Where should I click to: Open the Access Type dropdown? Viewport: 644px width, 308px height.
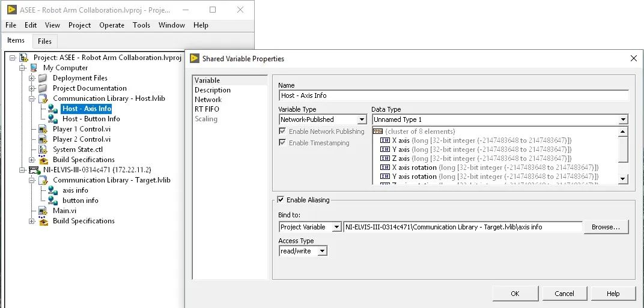tap(323, 251)
